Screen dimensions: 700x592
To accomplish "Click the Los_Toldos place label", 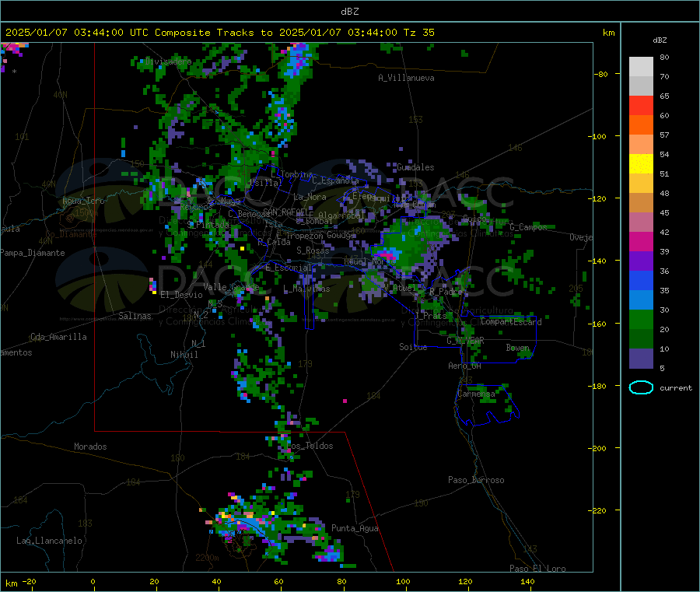I will click(310, 446).
